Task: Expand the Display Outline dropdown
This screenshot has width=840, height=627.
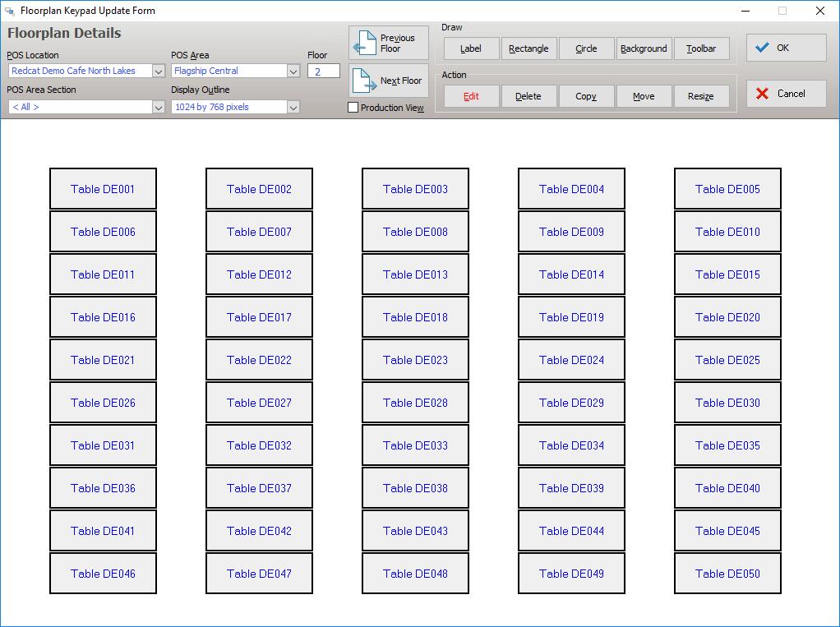Action: pos(293,107)
